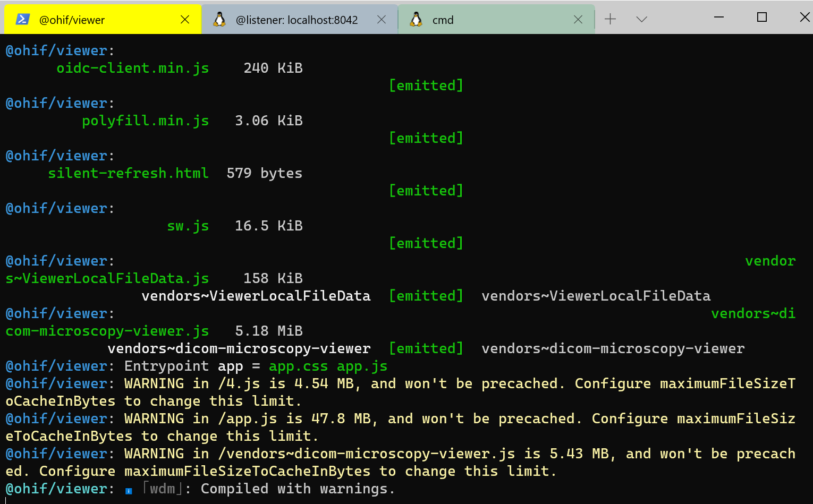
Task: Click the /4.js warning text
Action: [401, 392]
